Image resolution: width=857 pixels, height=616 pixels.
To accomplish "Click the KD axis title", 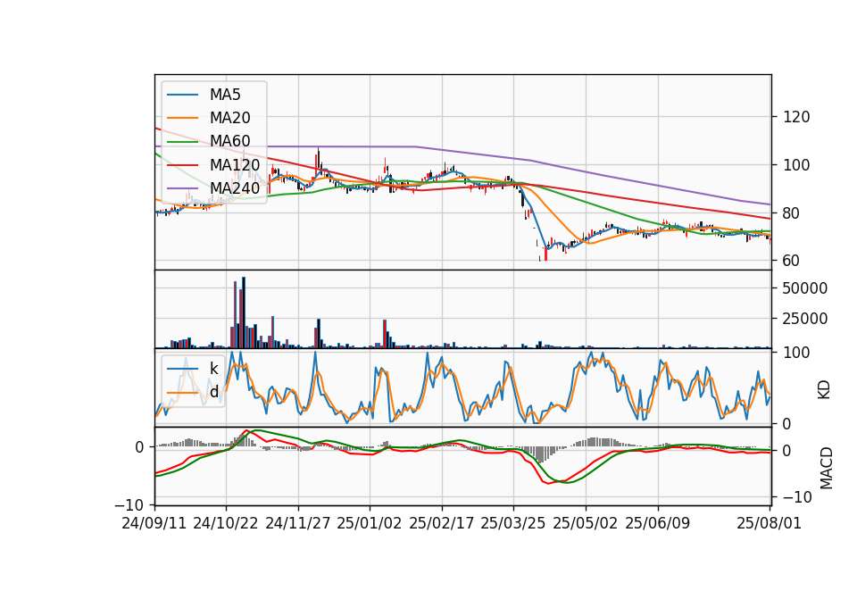I will click(x=824, y=389).
